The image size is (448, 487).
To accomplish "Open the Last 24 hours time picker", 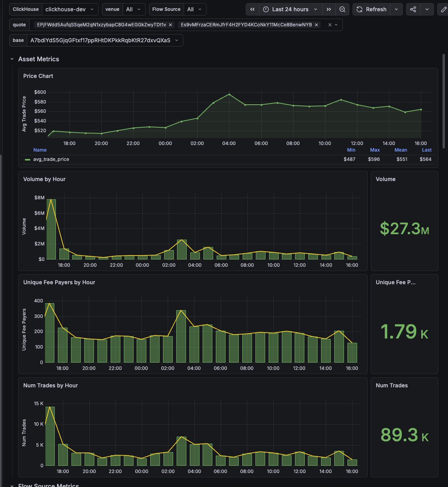I will tap(290, 9).
